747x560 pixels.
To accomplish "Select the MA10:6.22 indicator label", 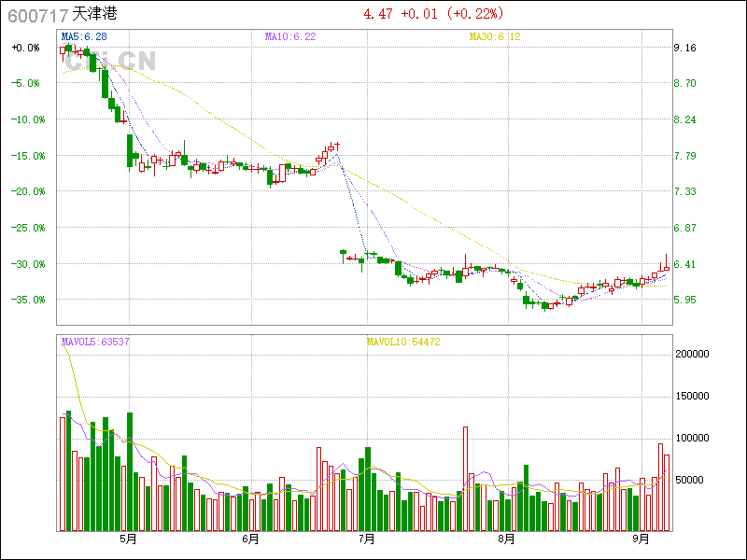I will point(290,36).
